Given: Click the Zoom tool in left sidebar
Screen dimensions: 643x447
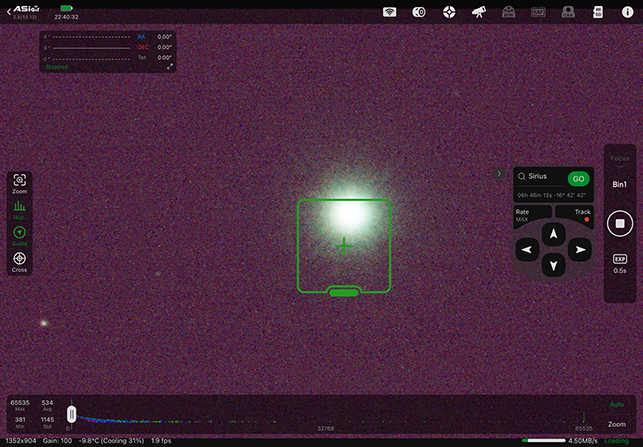Looking at the screenshot, I should (x=19, y=182).
